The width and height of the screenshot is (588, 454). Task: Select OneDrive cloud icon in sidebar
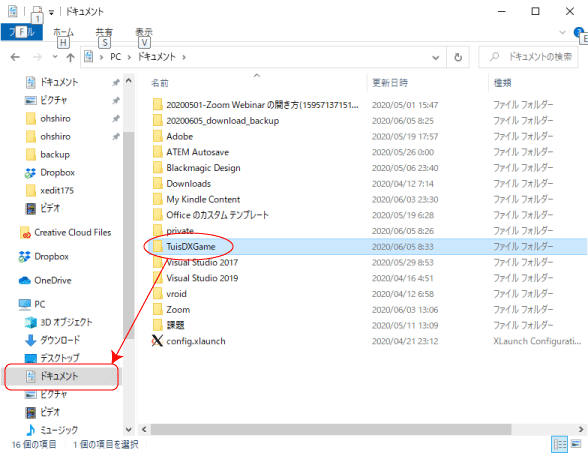point(24,280)
